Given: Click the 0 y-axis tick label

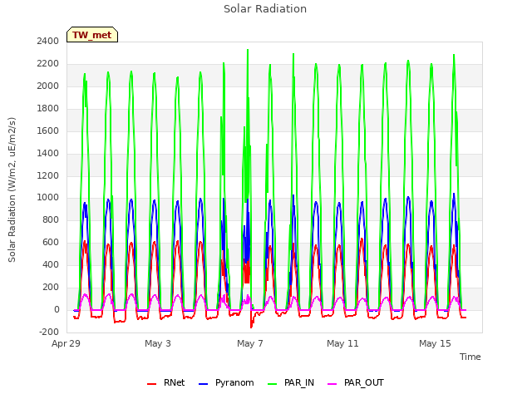Looking at the screenshot, I should click(x=57, y=309).
